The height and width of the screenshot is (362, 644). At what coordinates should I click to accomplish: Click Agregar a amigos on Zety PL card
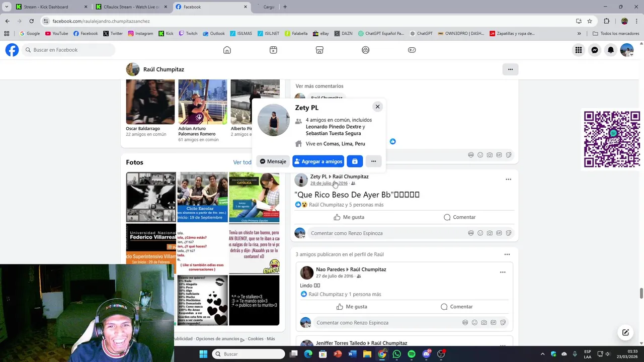click(x=318, y=161)
